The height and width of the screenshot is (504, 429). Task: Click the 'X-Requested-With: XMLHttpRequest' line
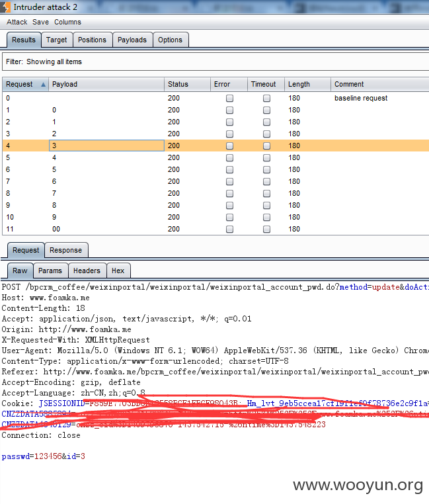pos(76,340)
